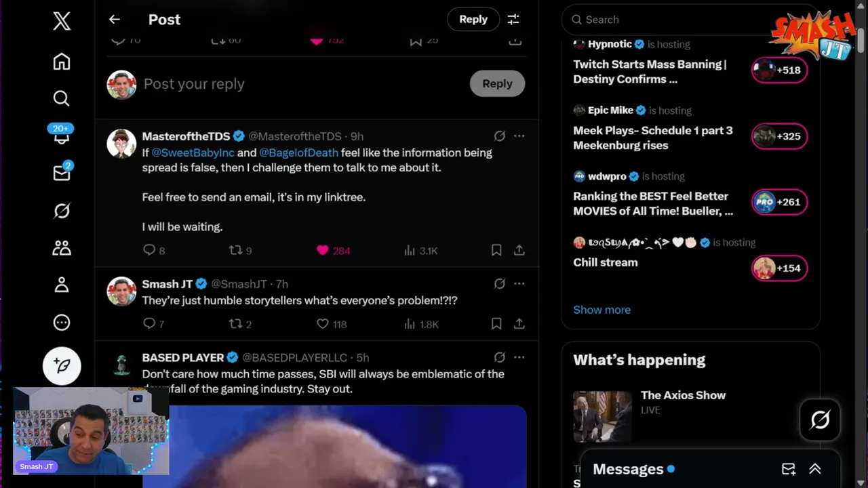The image size is (868, 488).
Task: Open reply sorting options next to Reply
Action: point(513,20)
